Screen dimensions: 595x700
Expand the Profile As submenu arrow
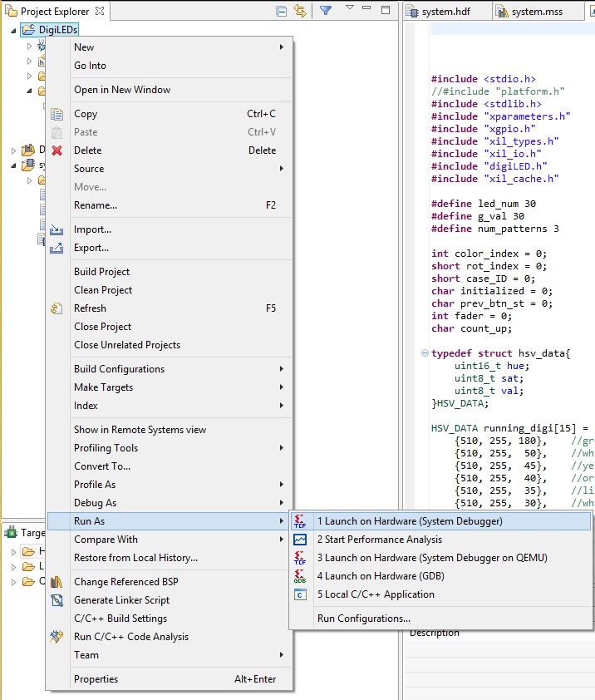point(281,485)
